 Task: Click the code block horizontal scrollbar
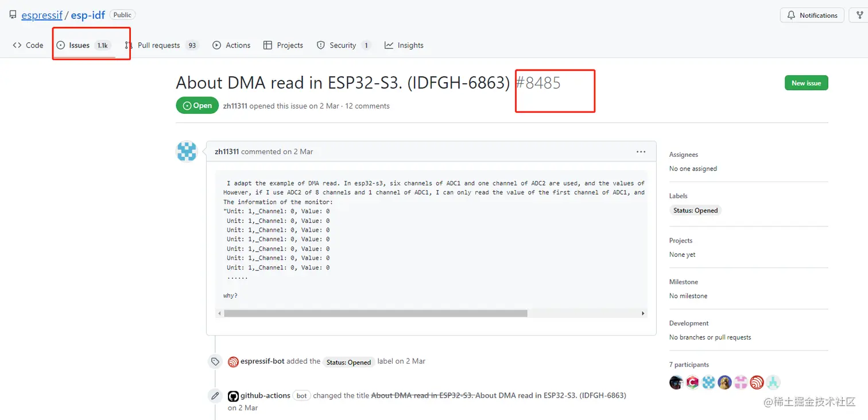click(x=375, y=314)
